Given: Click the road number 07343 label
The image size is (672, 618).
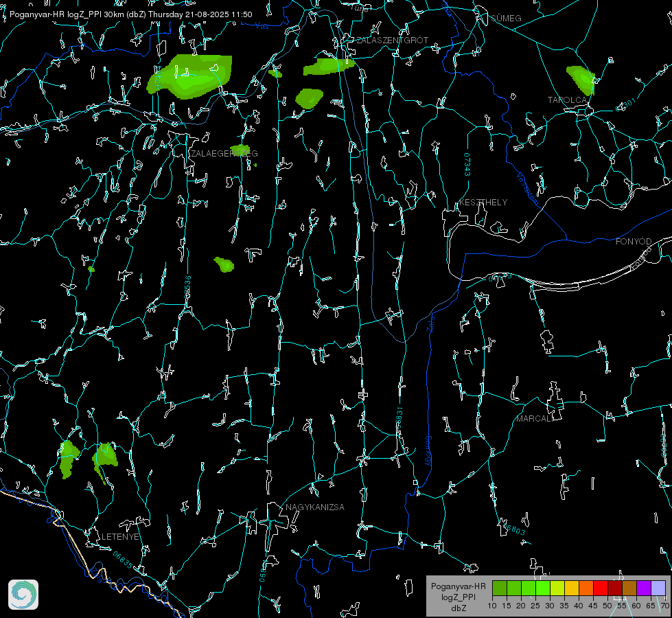Looking at the screenshot, I should coord(467,164).
